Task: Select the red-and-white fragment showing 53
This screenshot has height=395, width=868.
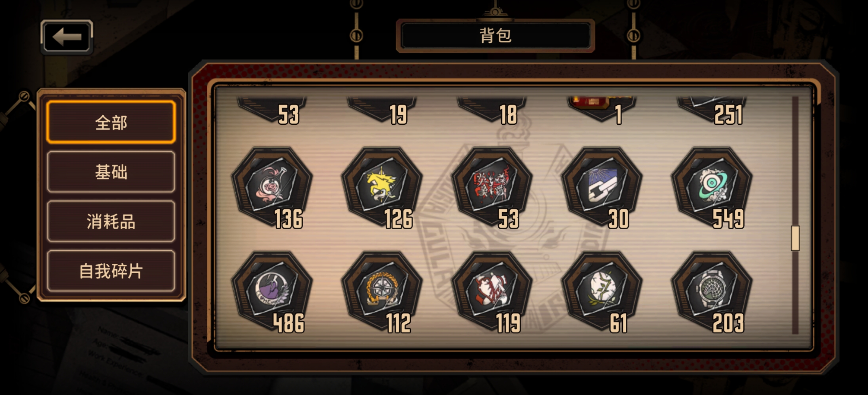Action: click(x=492, y=187)
